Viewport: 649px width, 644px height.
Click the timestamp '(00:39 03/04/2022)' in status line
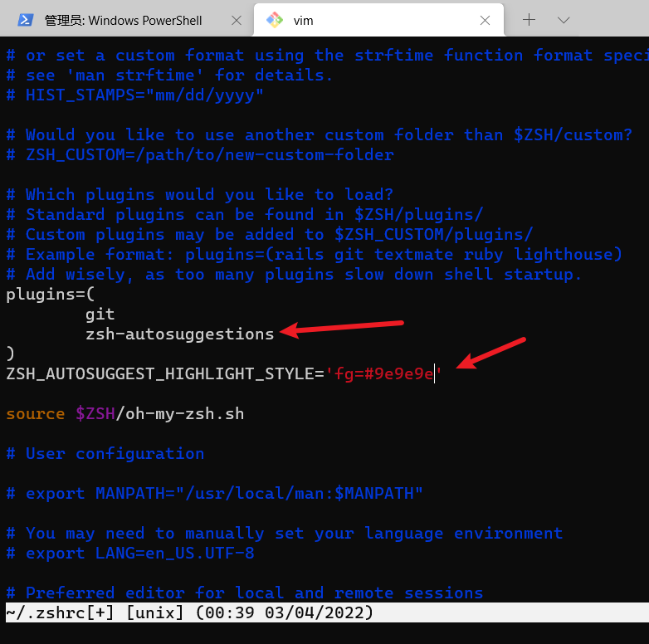(284, 612)
